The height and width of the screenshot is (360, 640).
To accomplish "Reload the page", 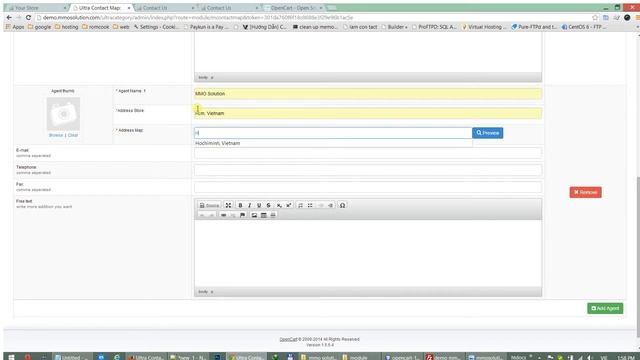I will pyautogui.click(x=28, y=18).
